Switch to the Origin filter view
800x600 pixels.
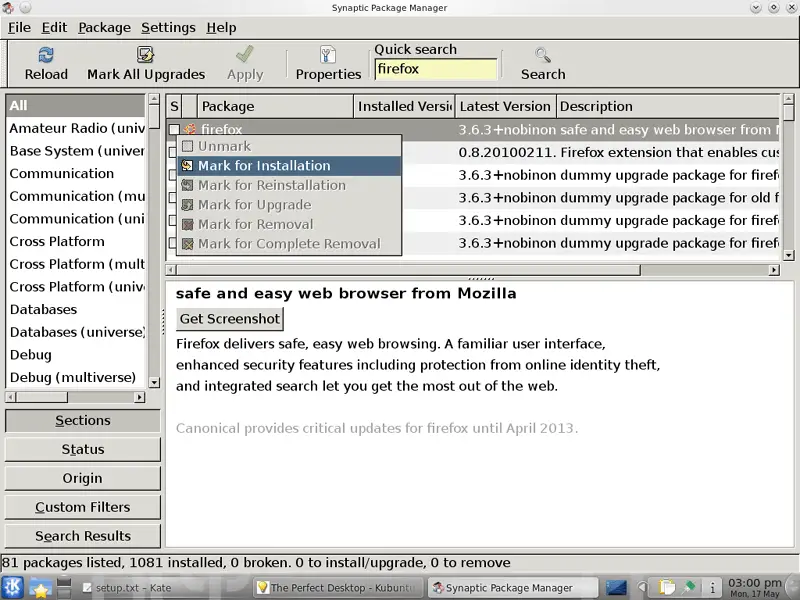click(83, 479)
